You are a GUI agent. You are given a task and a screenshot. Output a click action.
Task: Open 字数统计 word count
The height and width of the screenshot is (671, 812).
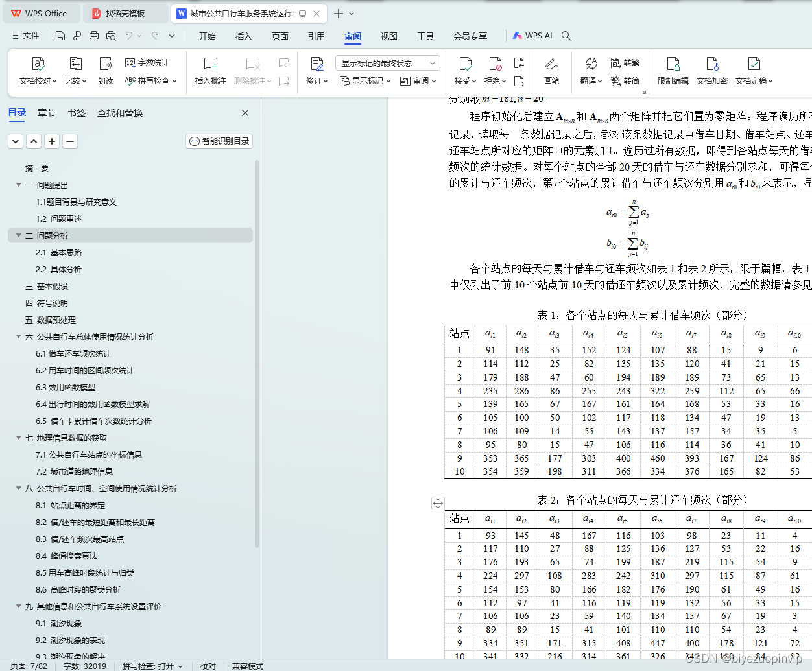(x=147, y=63)
